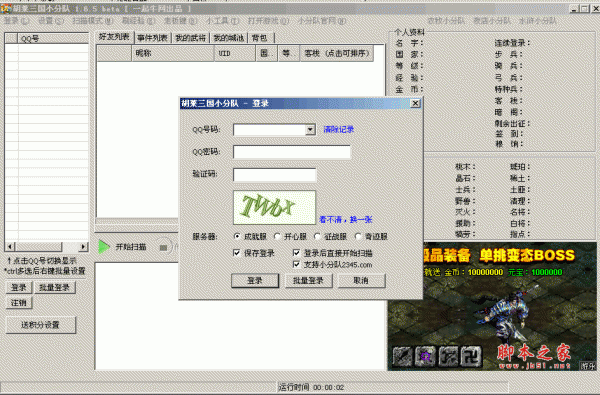Start scanning with the green play icon

click(104, 247)
